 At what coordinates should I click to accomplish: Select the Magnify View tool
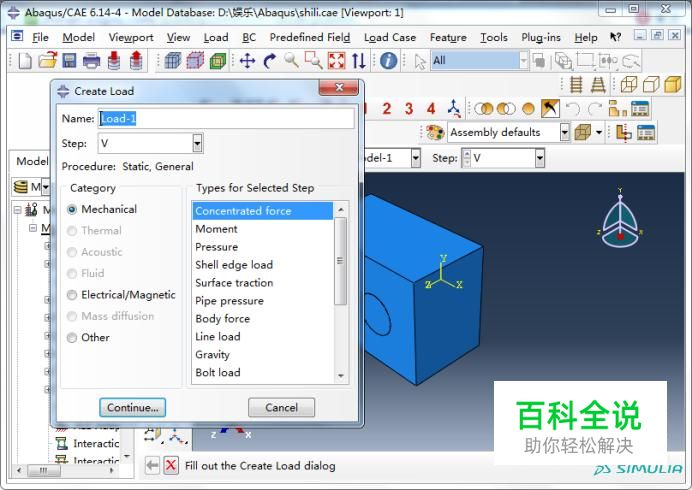point(291,60)
